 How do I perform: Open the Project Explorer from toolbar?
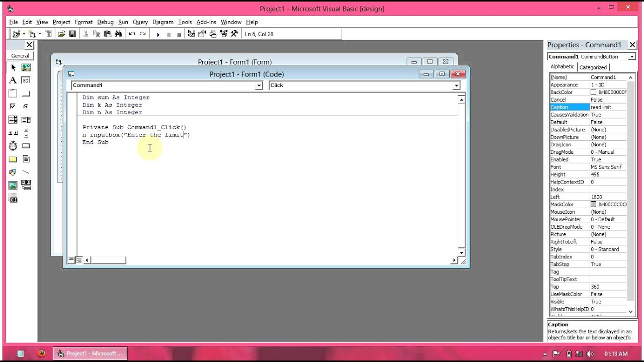coord(191,34)
